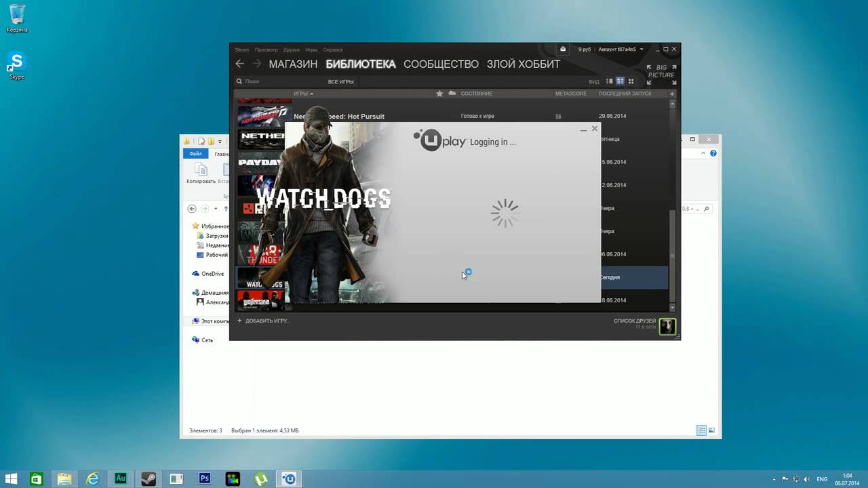Open the taskbar clock and date
Image resolution: width=868 pixels, height=488 pixels.
point(848,479)
